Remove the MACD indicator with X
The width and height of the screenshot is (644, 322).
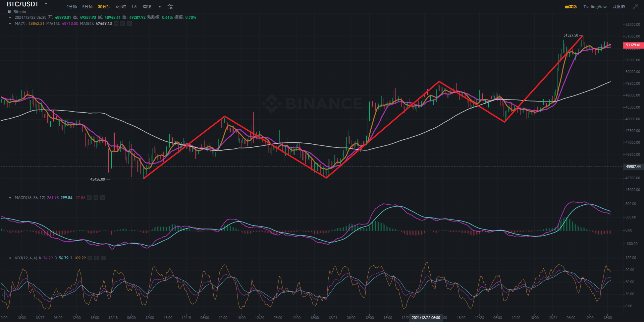[103, 198]
